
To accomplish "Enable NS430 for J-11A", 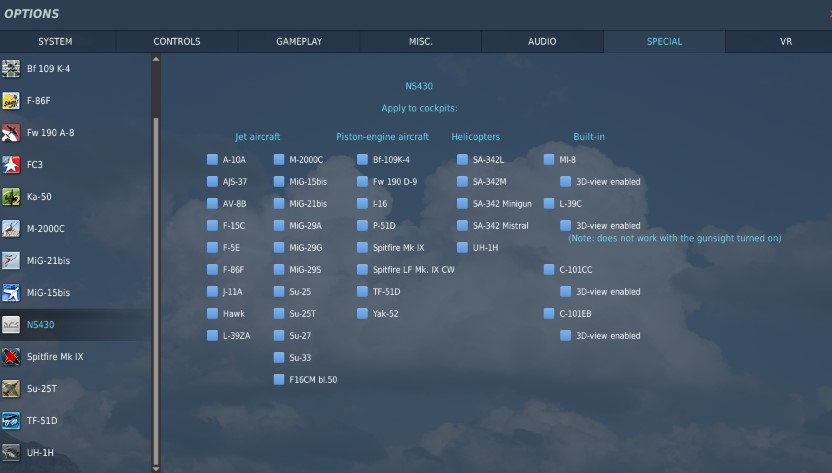I will tap(212, 291).
